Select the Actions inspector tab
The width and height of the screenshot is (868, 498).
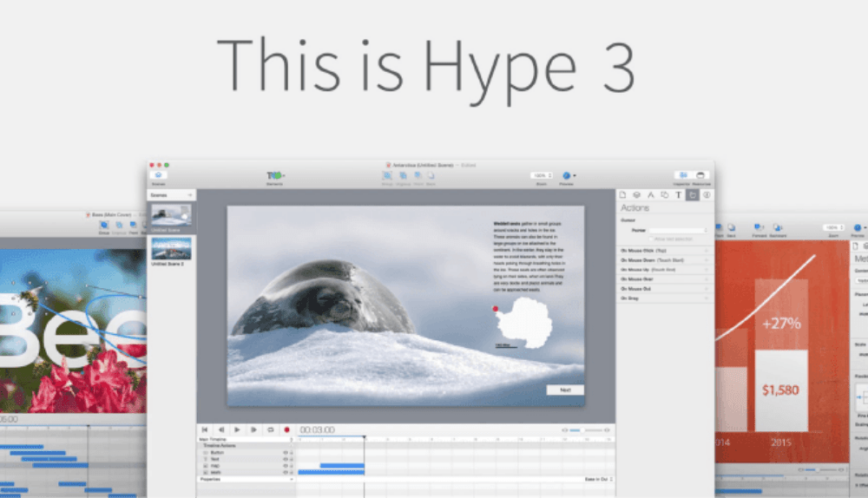693,194
